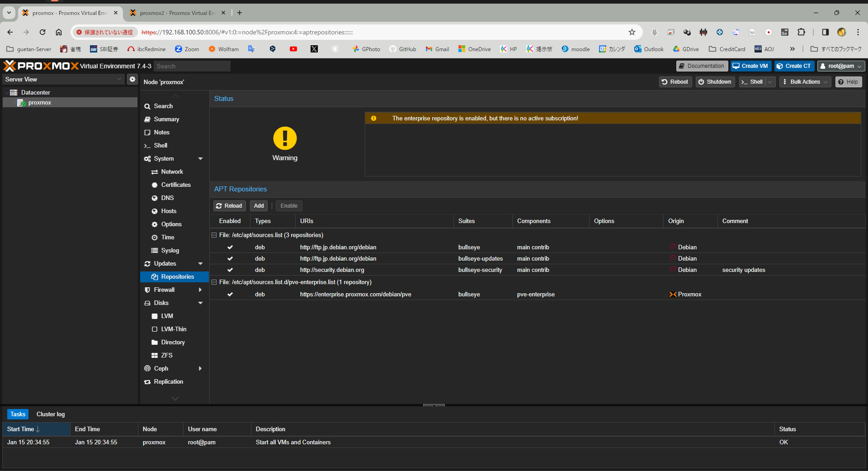
Task: Open the Shell item in node menu
Action: pyautogui.click(x=160, y=145)
